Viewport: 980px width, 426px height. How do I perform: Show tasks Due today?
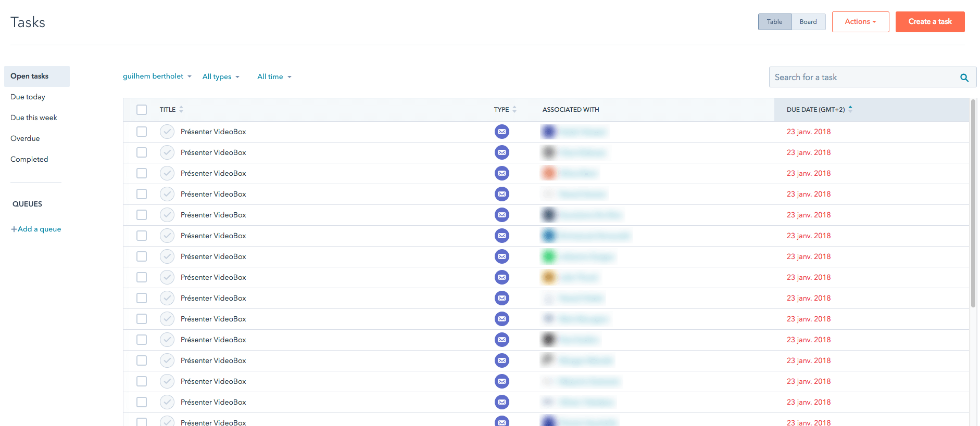28,97
